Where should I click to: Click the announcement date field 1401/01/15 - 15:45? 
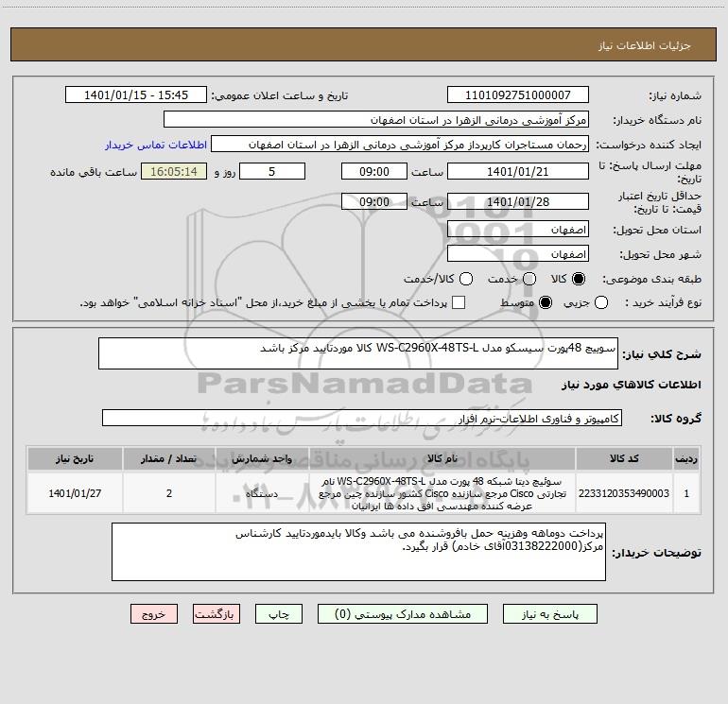click(x=136, y=95)
